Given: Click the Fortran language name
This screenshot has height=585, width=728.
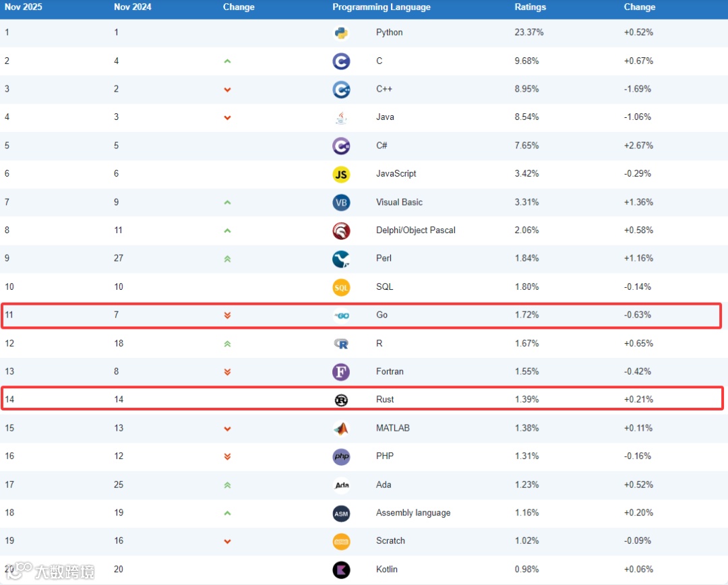Looking at the screenshot, I should click(390, 371).
